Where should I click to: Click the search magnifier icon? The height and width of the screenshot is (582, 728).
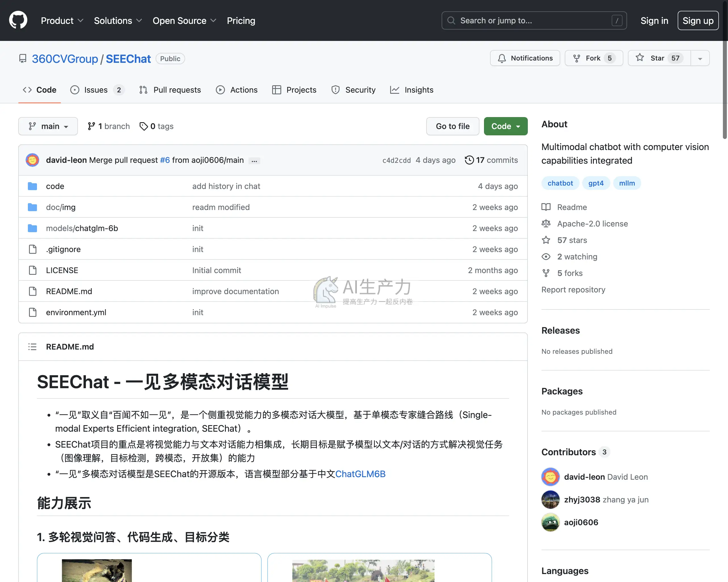(x=451, y=20)
